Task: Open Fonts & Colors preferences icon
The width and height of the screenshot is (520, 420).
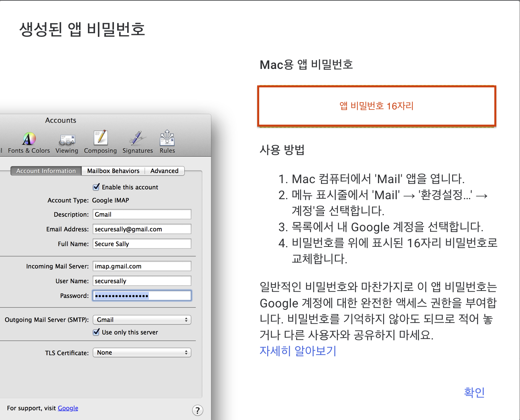Action: (x=29, y=142)
